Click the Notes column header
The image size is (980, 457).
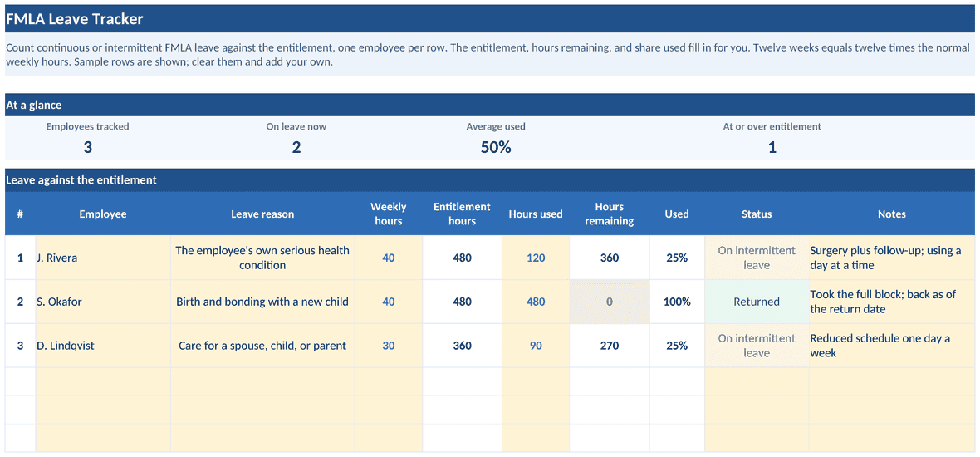[x=892, y=214]
